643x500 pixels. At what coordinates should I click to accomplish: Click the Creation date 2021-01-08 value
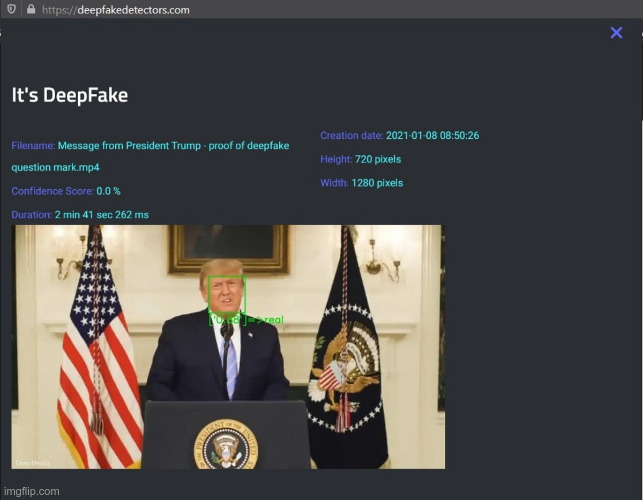coord(432,136)
